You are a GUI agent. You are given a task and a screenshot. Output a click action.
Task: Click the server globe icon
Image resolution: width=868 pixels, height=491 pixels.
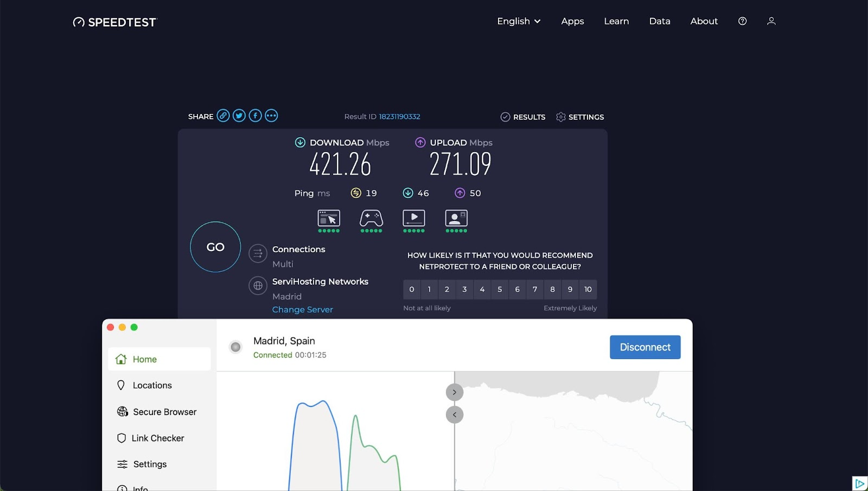[258, 285]
